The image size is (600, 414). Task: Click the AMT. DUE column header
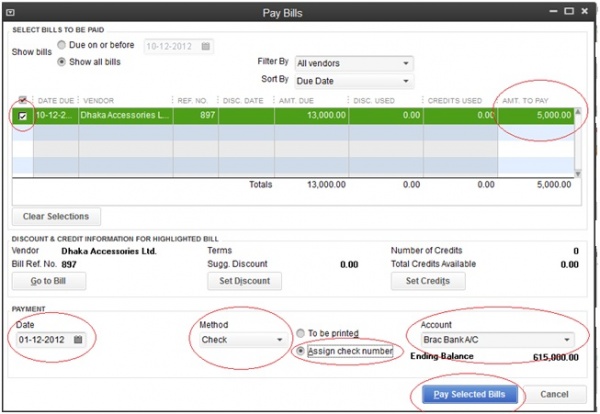(311, 101)
